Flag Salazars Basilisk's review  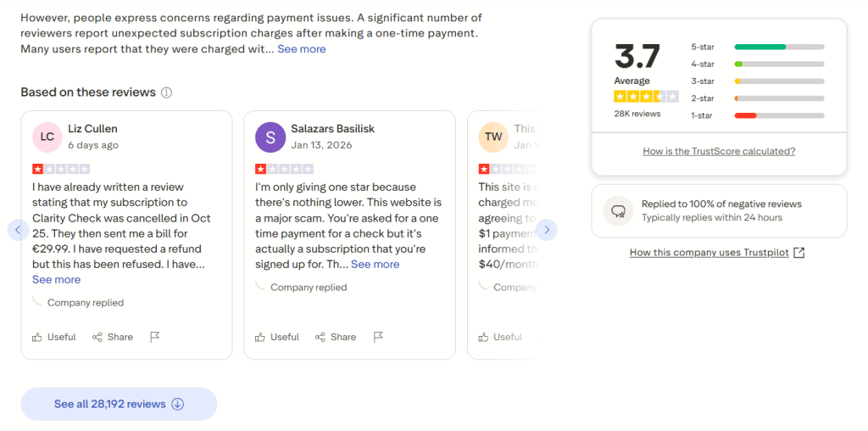tap(378, 337)
